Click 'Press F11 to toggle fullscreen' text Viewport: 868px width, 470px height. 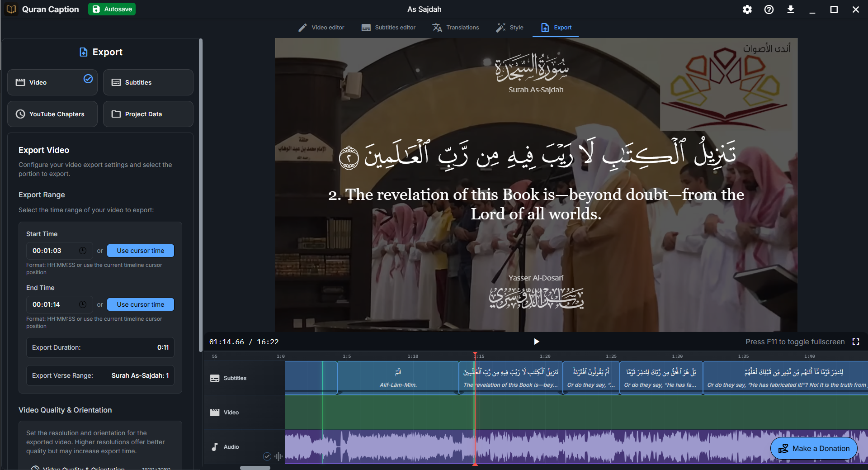pos(795,342)
